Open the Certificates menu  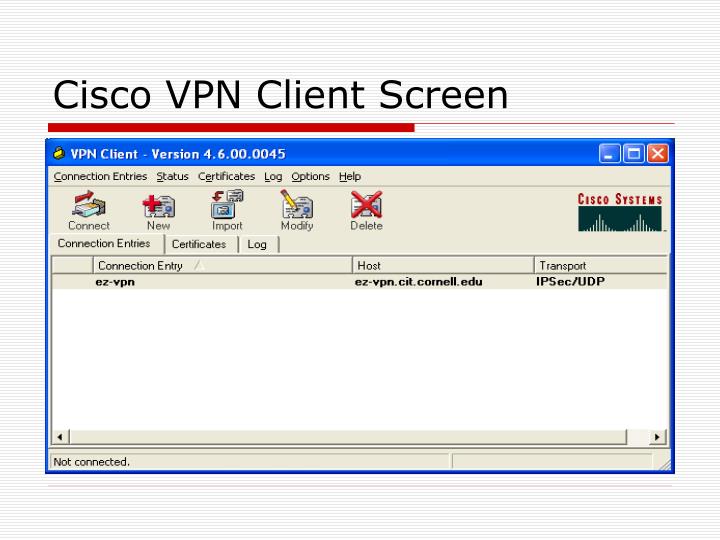[226, 176]
